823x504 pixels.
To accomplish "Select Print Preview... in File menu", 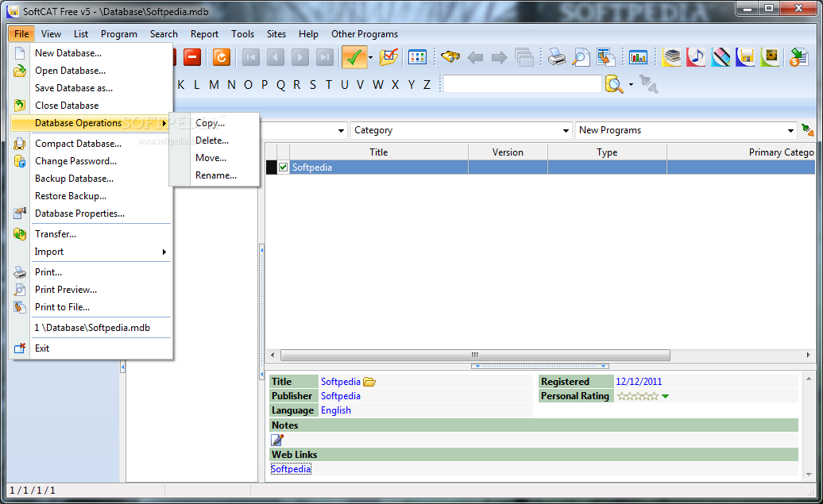I will (91, 290).
